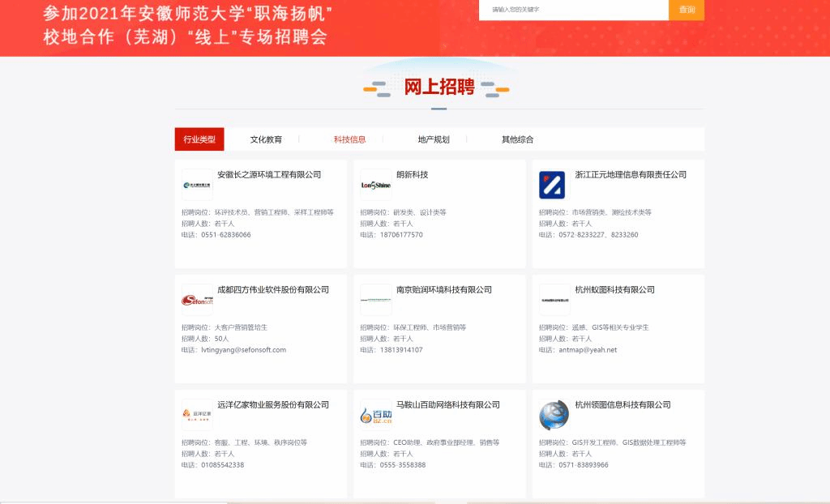
Task: Select the 科技信息 category tab
Action: pos(349,139)
